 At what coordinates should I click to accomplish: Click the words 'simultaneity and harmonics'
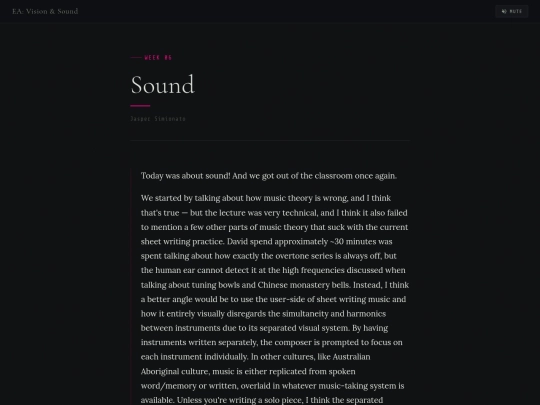pos(334,314)
